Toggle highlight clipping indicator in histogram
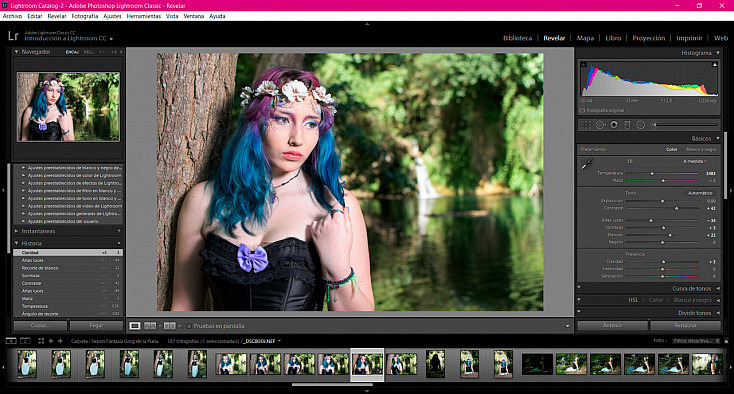This screenshot has width=734, height=394. [x=714, y=65]
